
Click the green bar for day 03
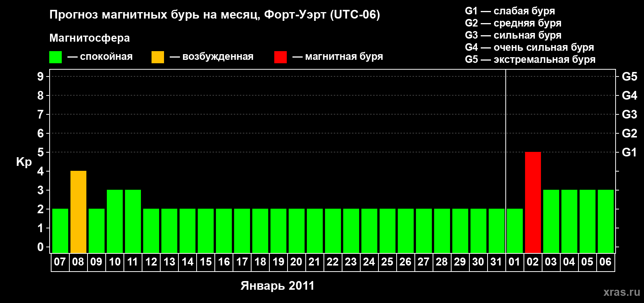[x=551, y=222]
